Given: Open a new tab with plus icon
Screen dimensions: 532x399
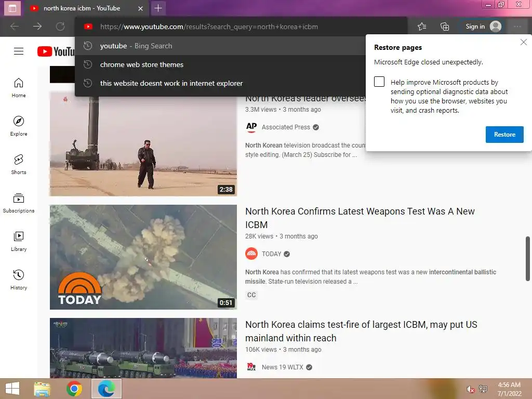Looking at the screenshot, I should click(x=158, y=8).
